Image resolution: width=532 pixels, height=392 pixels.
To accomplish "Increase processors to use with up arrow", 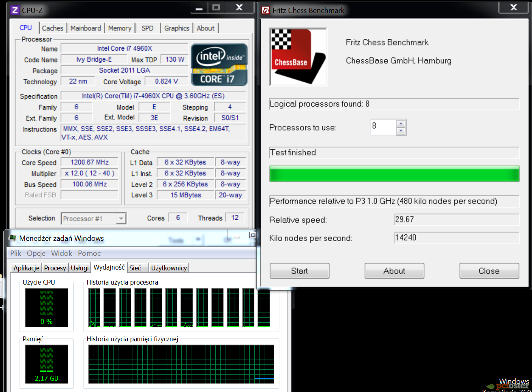I will [401, 124].
